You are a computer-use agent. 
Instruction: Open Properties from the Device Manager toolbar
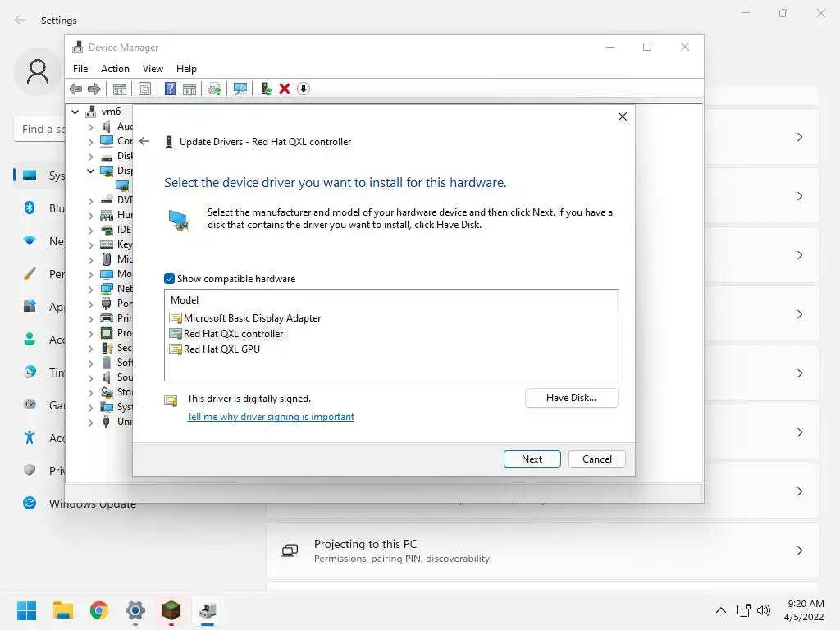tap(144, 89)
